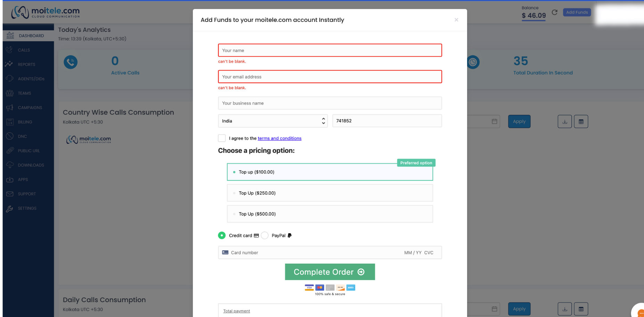Screen dimensions: 644x317
Task: Click the Billing icon in sidebar
Action: 9,122
